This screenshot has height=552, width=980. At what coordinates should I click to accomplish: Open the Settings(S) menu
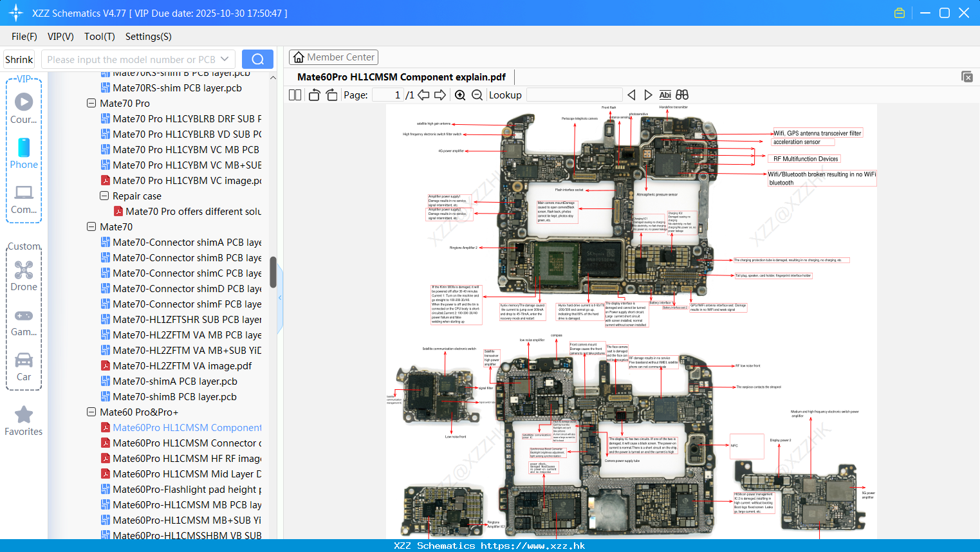(x=149, y=37)
